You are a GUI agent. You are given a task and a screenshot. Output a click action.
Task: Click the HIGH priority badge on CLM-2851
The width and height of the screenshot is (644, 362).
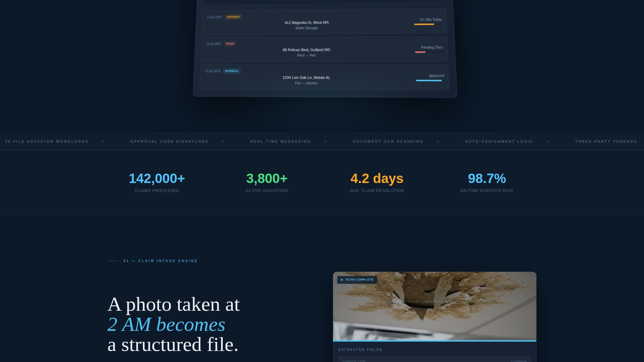[x=229, y=44]
